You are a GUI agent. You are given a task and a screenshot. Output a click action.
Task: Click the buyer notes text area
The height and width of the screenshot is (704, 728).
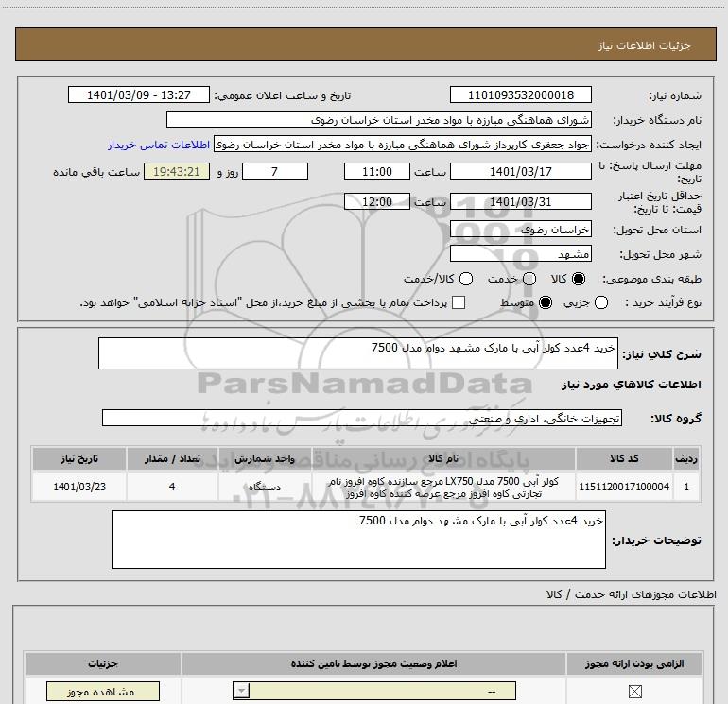358,540
